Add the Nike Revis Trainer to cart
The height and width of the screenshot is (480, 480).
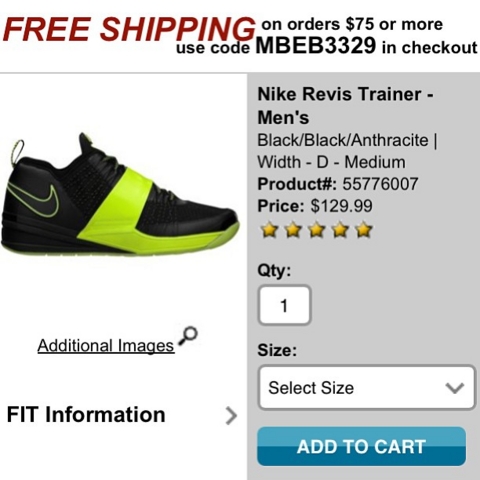tap(361, 446)
